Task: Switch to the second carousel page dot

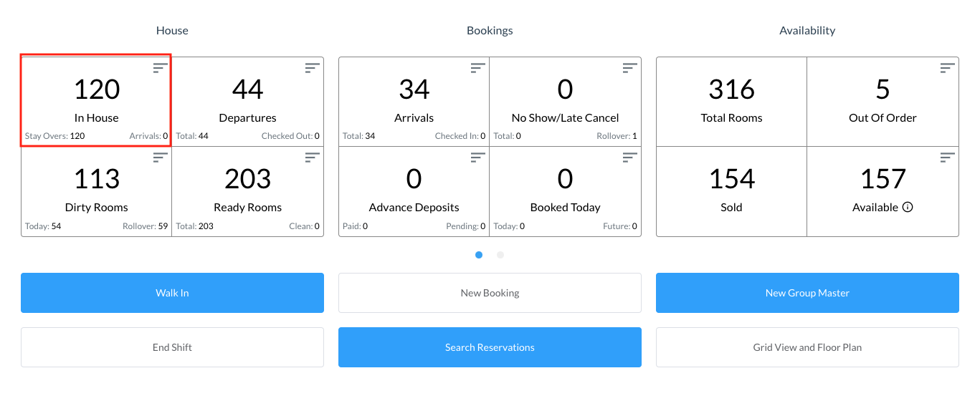Action: coord(500,255)
